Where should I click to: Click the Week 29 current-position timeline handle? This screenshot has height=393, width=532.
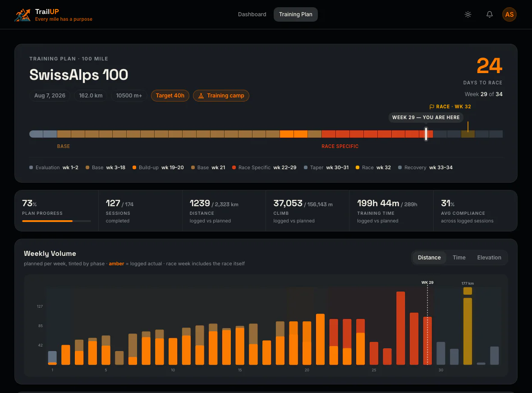(x=426, y=134)
